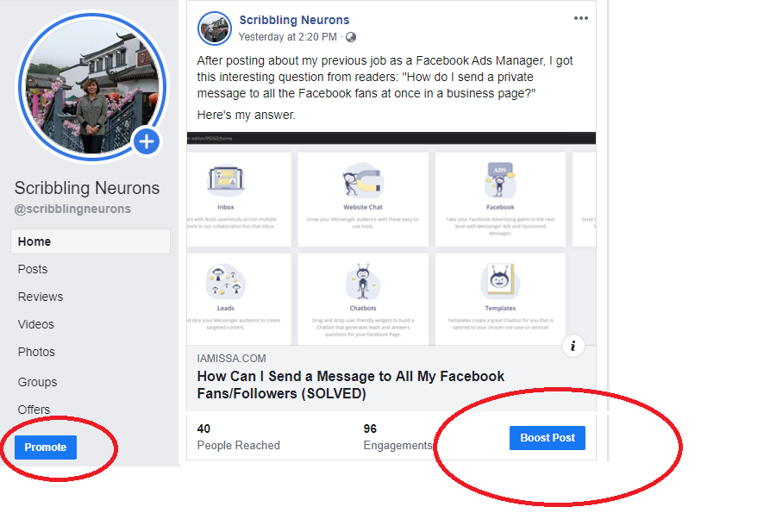Open the Videos sidebar section
Image resolution: width=770 pixels, height=532 pixels.
(x=36, y=324)
